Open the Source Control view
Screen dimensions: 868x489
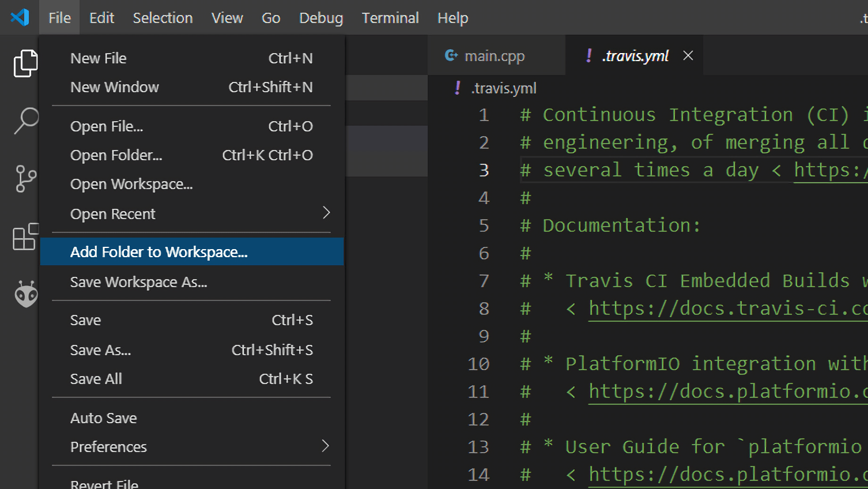(24, 178)
